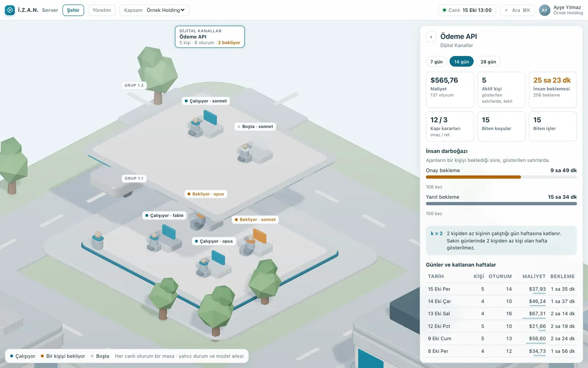
Task: Select the desk labeled Çalışıyor · opus
Action: 213,241
